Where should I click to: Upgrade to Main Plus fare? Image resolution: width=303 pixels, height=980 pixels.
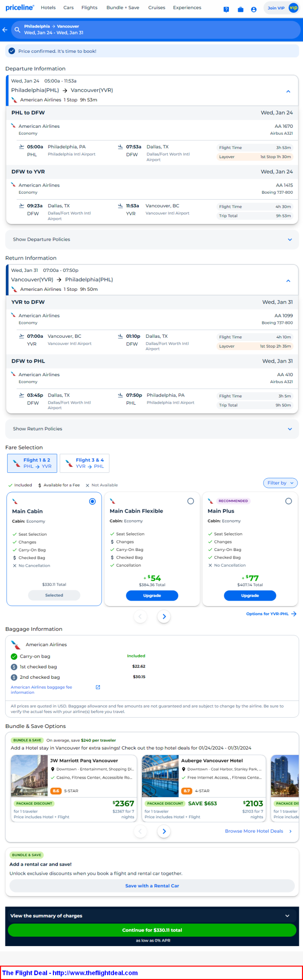[x=250, y=596]
